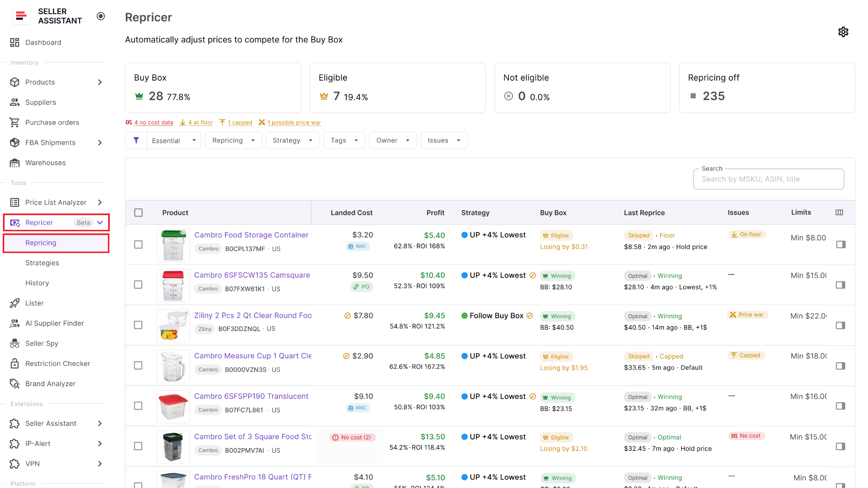Image resolution: width=868 pixels, height=488 pixels.
Task: Open the Owner filter dropdown
Action: tap(393, 140)
